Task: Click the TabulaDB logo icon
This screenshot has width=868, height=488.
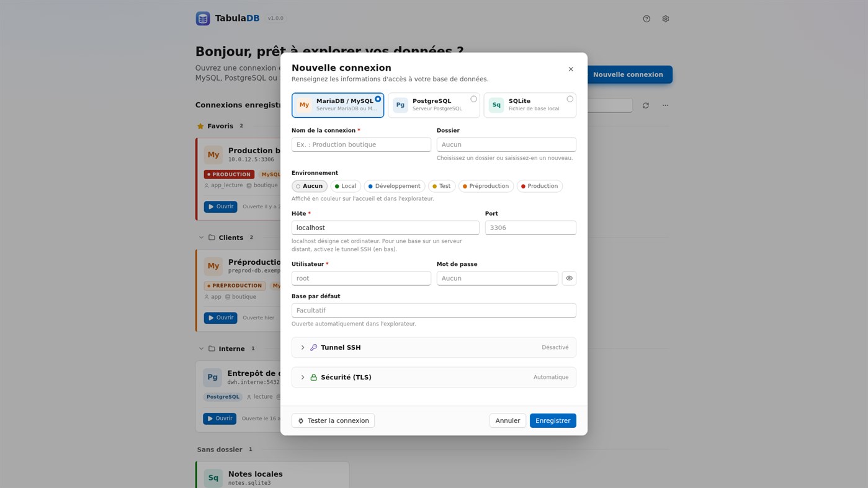Action: [203, 19]
